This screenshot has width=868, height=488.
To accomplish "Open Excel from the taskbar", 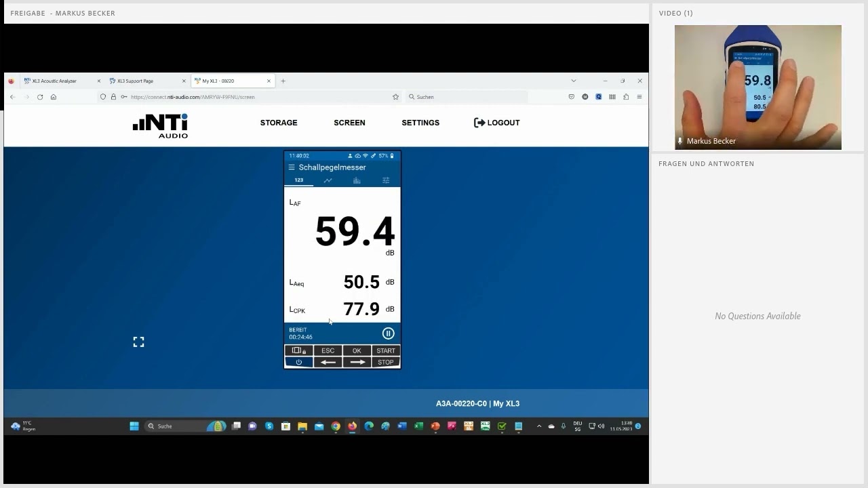I will (x=418, y=426).
